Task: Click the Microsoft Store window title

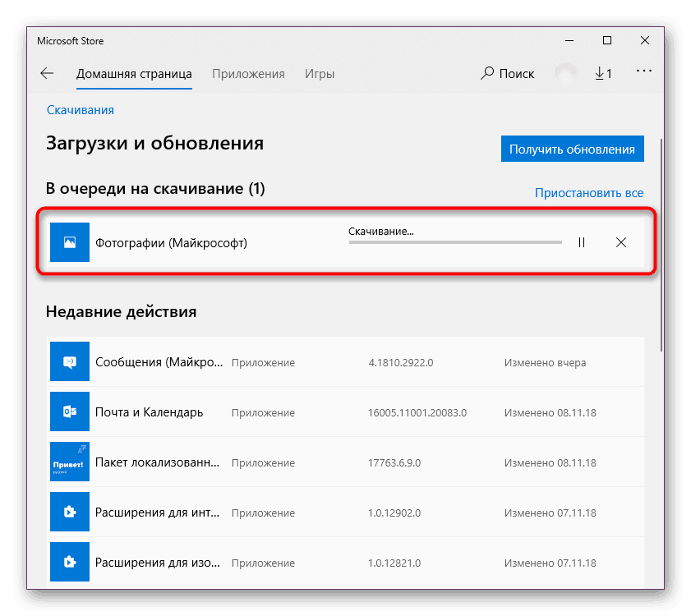Action: [x=71, y=41]
